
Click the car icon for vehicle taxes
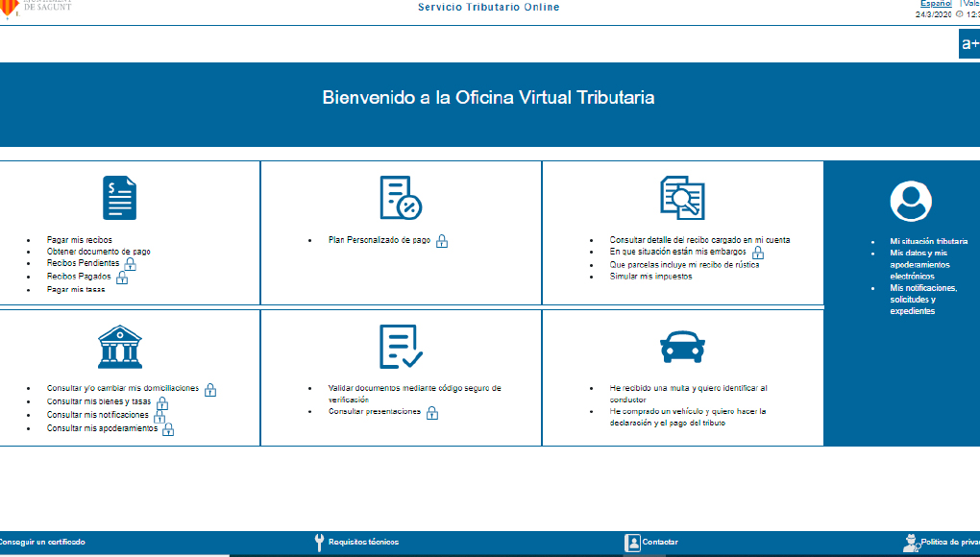(683, 347)
